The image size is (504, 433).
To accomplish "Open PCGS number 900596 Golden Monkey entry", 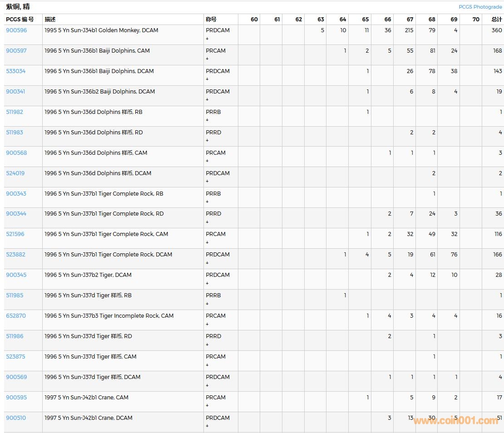I will 16,30.
